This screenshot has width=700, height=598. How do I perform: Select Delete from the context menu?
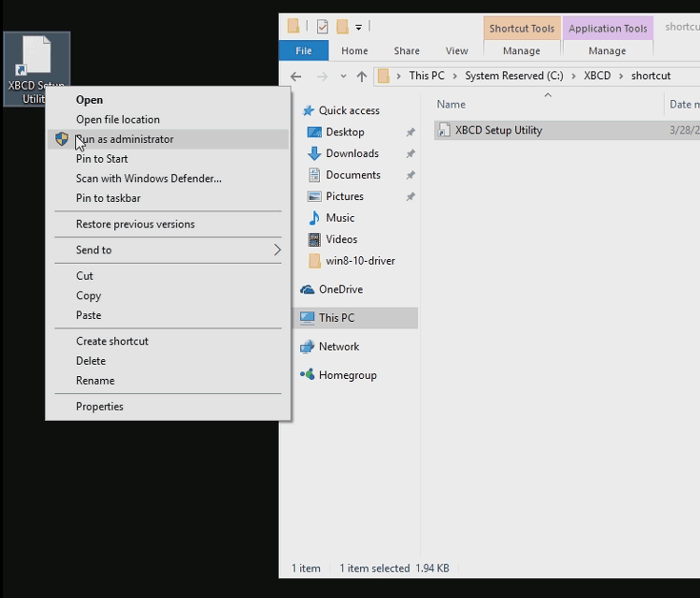tap(168, 361)
